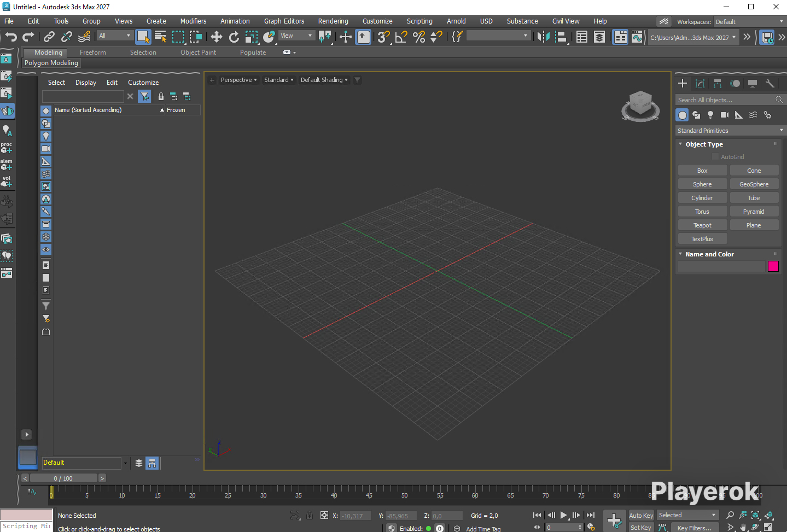
Task: Create a Box primitive
Action: pos(702,171)
